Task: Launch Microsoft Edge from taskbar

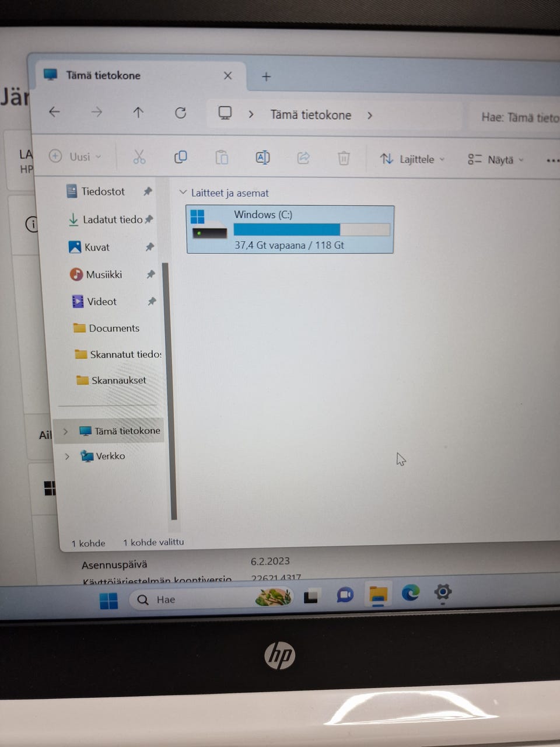Action: [411, 593]
